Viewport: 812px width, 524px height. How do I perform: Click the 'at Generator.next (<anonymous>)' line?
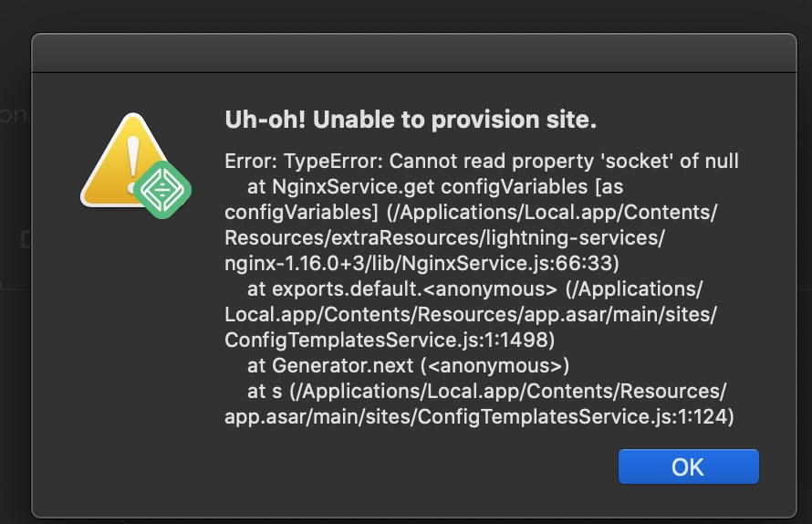(x=408, y=365)
